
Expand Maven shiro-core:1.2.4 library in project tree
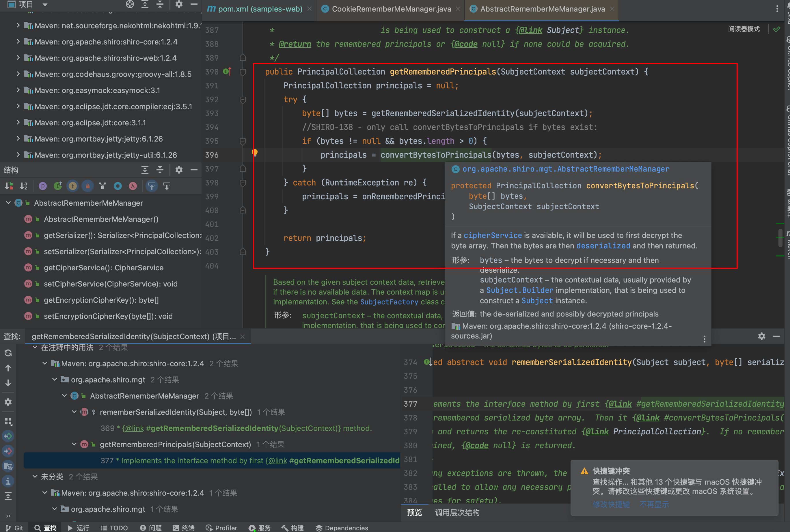pyautogui.click(x=18, y=41)
